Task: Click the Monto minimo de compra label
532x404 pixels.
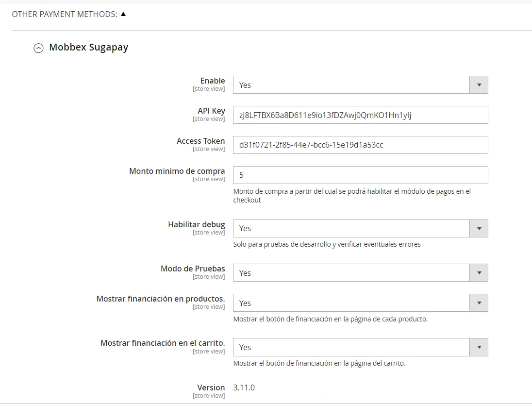Action: click(177, 171)
